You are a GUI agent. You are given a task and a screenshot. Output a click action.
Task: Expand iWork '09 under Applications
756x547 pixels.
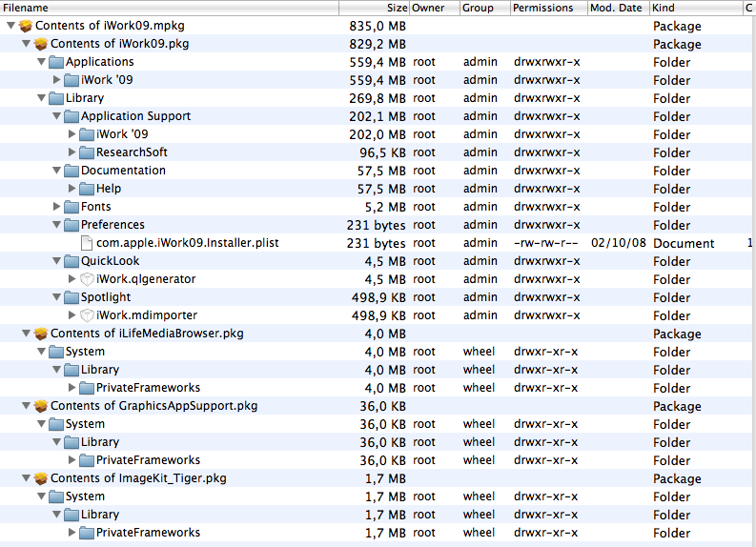pyautogui.click(x=57, y=80)
